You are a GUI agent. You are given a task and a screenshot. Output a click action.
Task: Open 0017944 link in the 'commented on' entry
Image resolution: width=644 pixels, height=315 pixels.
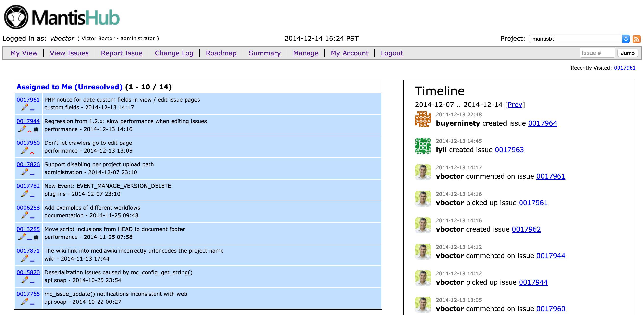click(551, 256)
